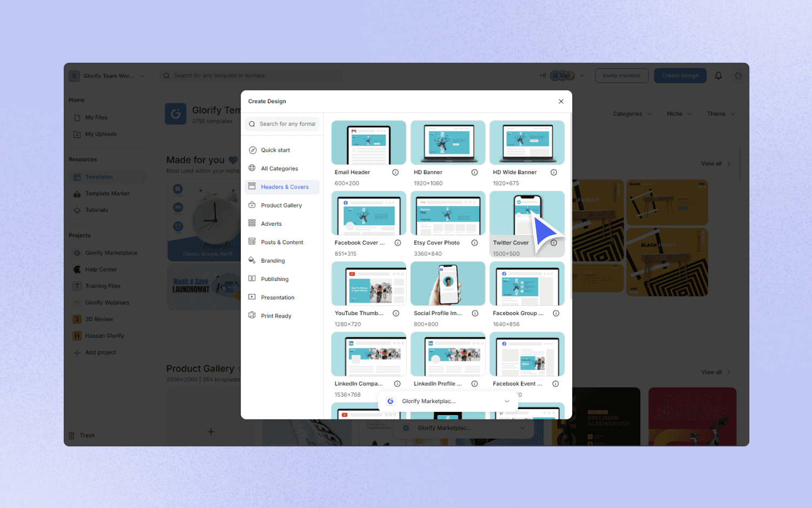Click the search magnifier in Create Design dialog
Screen dimensions: 812x508
252,124
